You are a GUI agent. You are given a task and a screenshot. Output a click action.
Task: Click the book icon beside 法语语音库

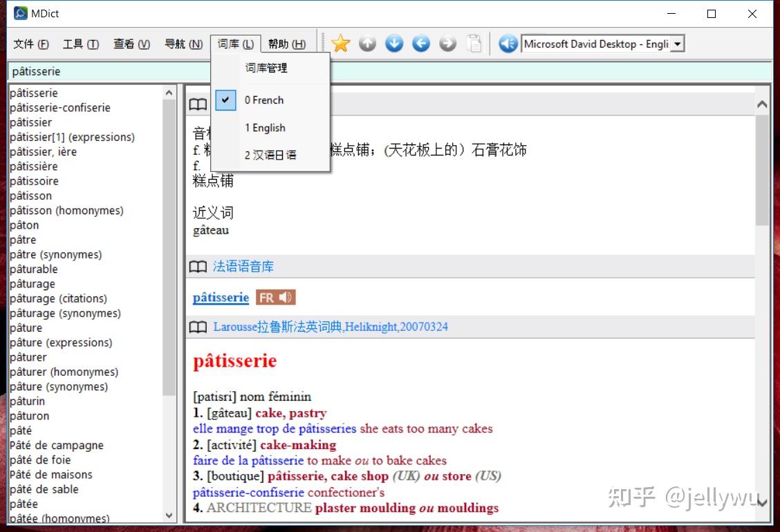[198, 266]
